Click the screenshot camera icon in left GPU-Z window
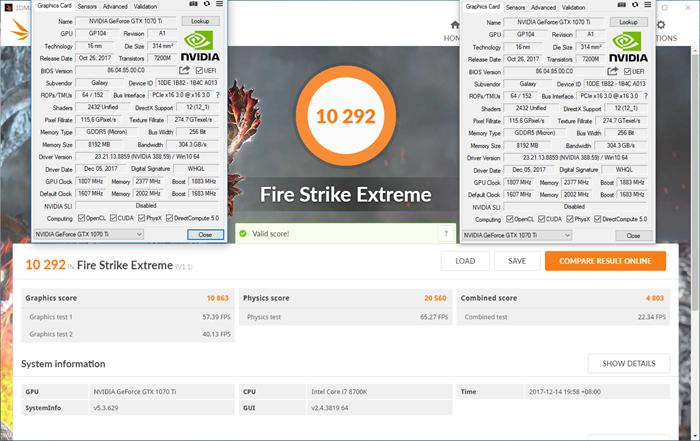This screenshot has width=700, height=441. point(193,6)
